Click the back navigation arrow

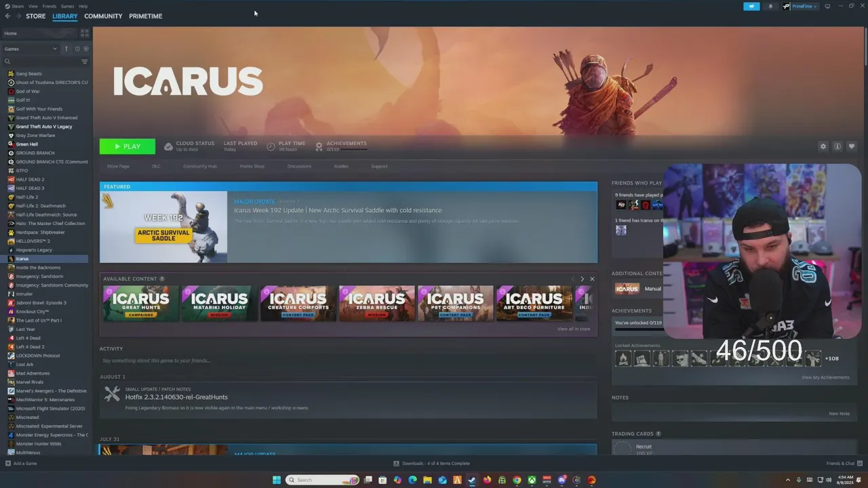pos(7,16)
